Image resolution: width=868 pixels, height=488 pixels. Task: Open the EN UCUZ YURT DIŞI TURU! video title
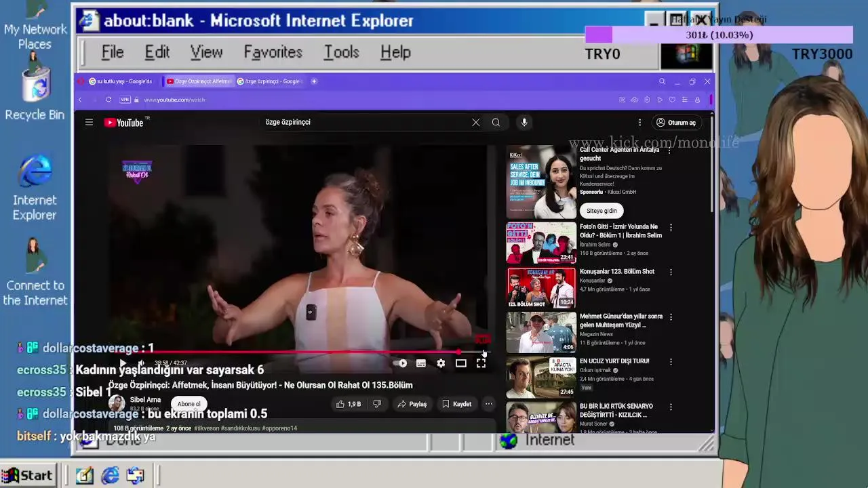614,361
